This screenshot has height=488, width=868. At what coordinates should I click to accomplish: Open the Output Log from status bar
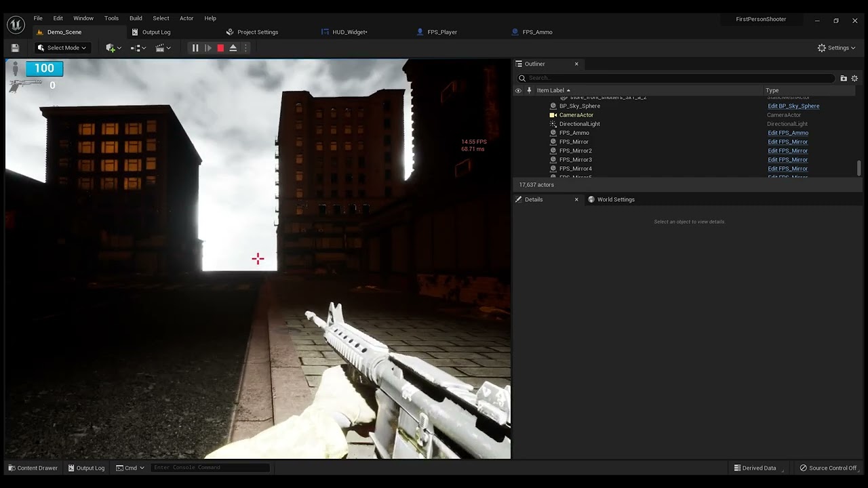tap(86, 468)
